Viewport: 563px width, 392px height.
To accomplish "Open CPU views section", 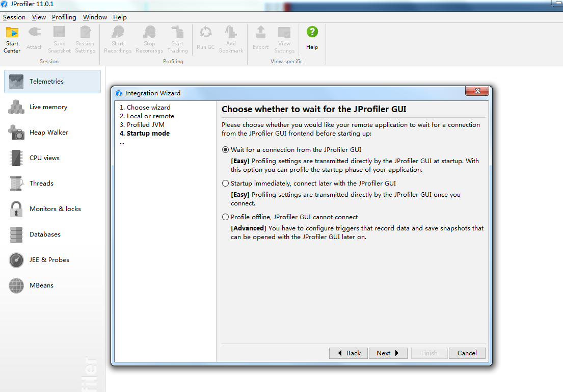I will [x=52, y=158].
